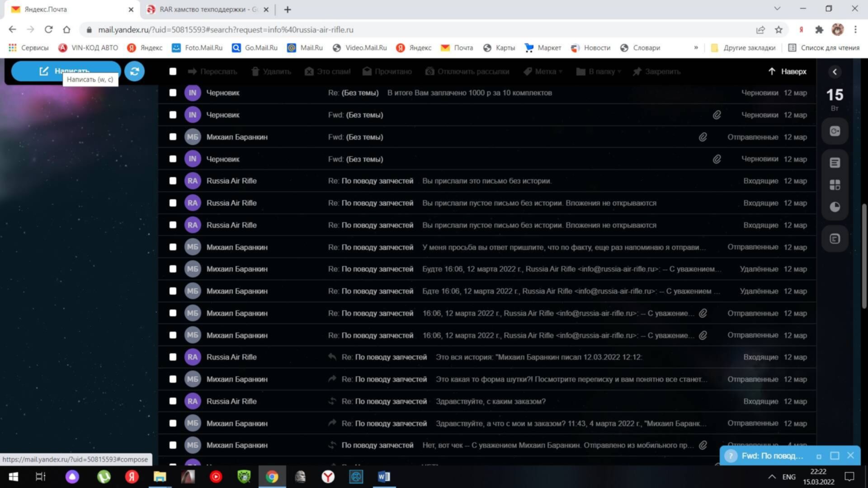Check the 'Это какая то форма шутки' row
868x488 pixels.
tap(173, 379)
